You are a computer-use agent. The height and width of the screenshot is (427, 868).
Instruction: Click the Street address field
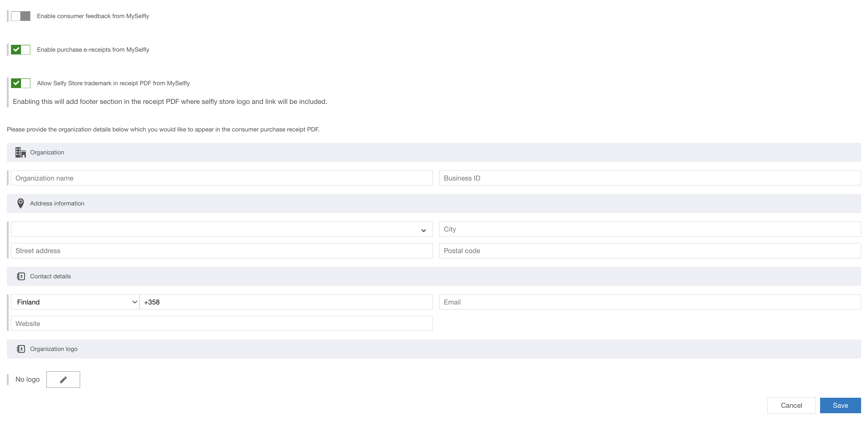pos(221,251)
